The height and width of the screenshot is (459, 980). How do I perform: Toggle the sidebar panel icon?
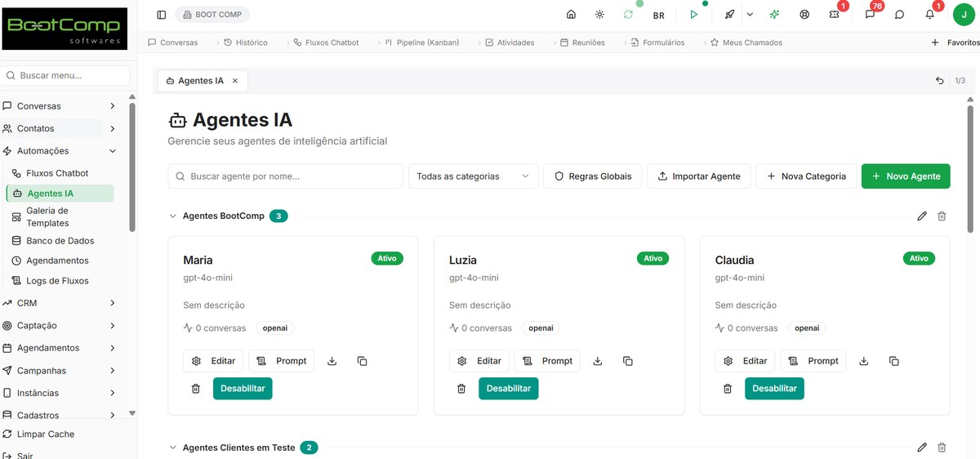161,15
